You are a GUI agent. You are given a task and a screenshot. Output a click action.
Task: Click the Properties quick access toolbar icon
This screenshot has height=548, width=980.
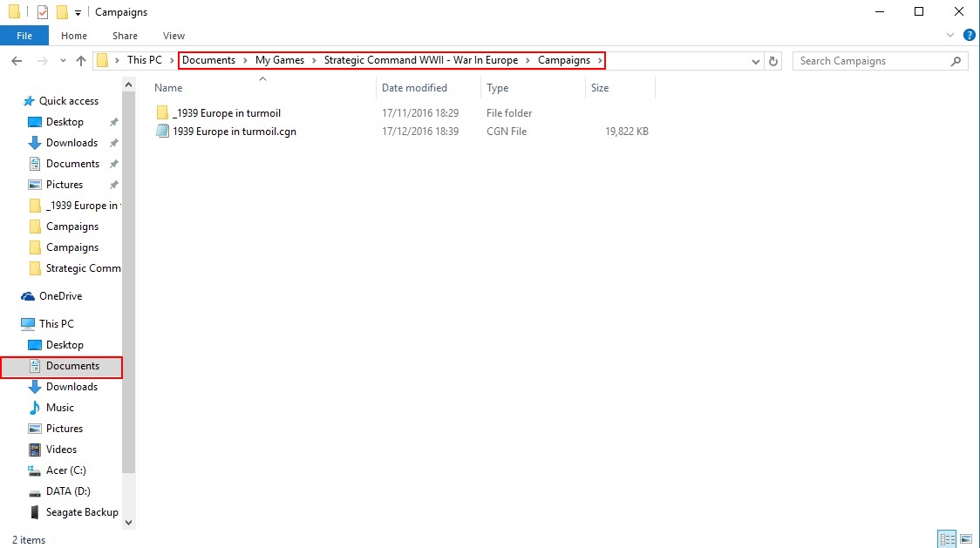43,12
